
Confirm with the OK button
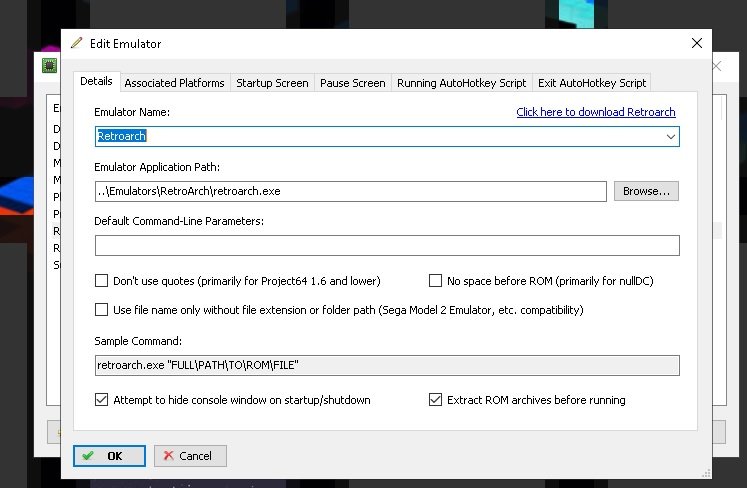pyautogui.click(x=110, y=456)
